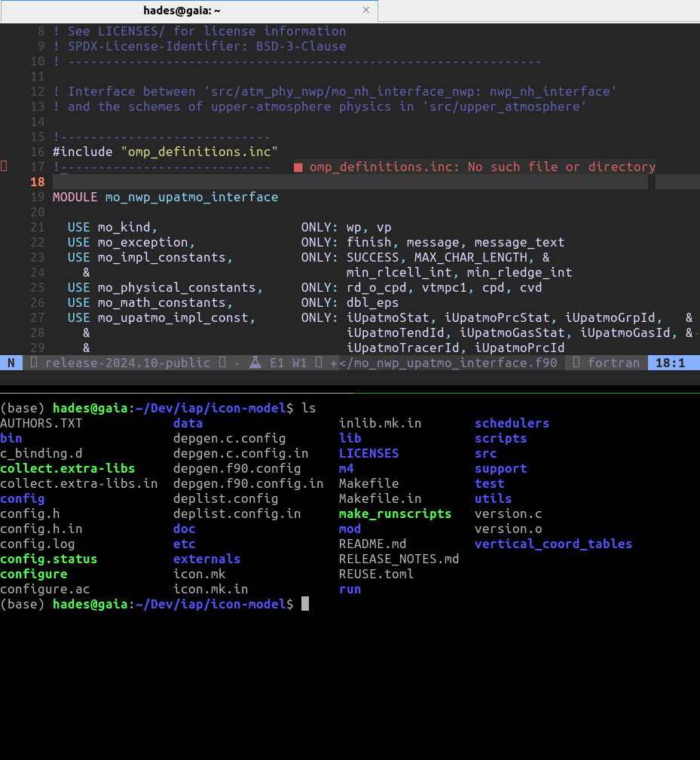Close the hades@gaia terminal tab
This screenshot has width=700, height=760.
[x=366, y=11]
